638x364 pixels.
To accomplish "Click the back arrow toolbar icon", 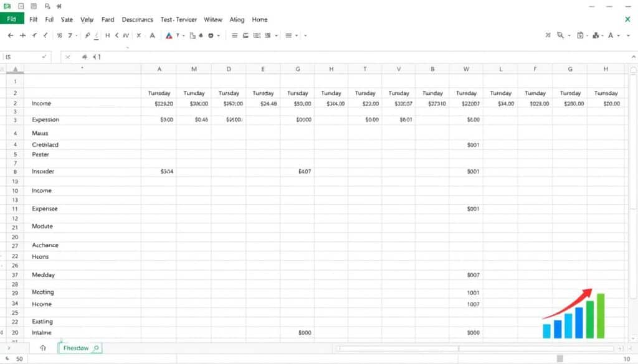I will 11,35.
